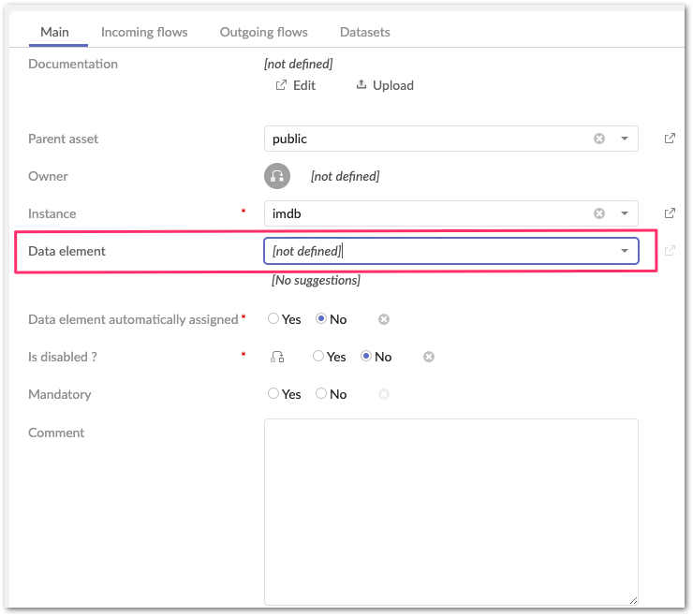
Task: Open the Datasets tab
Action: 364,32
